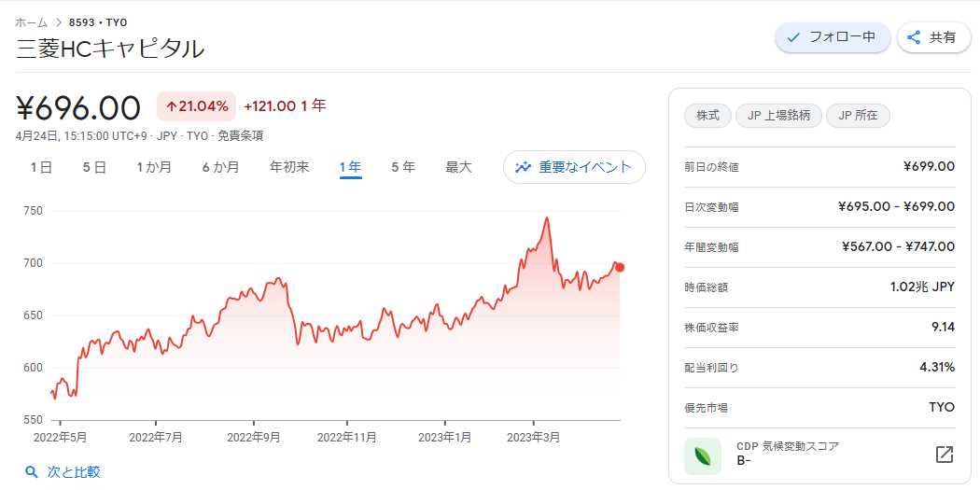This screenshot has width=980, height=490.
Task: Click the 前日の終値 label
Action: (x=711, y=167)
